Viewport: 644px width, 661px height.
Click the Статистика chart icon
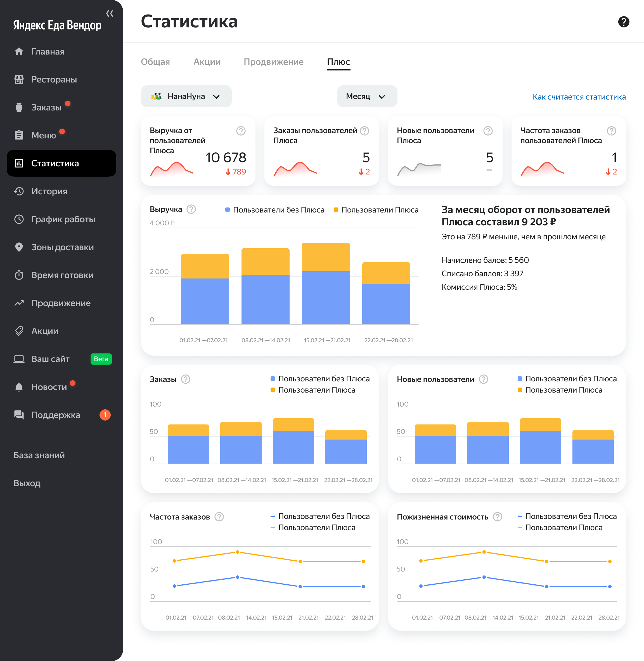coord(19,163)
